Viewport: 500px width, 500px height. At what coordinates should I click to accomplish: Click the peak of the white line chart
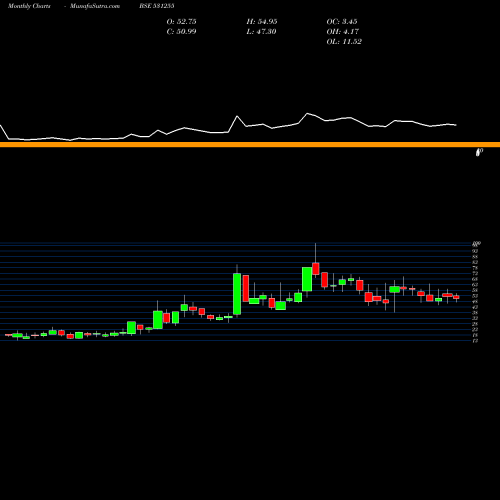coord(307,114)
